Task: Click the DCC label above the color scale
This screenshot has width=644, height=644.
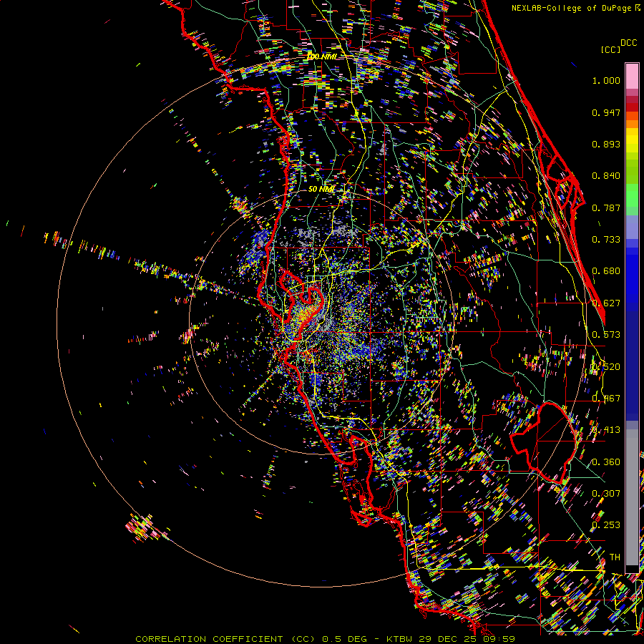Action: click(629, 43)
